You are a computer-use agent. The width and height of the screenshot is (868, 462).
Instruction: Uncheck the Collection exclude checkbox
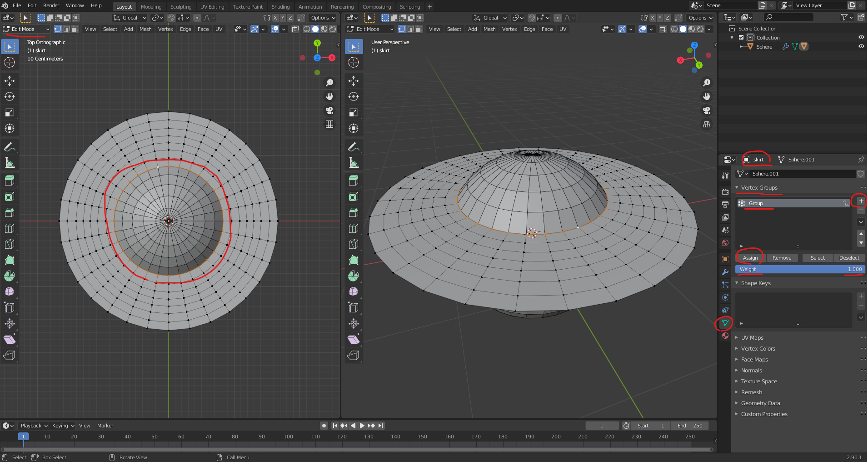tap(741, 38)
